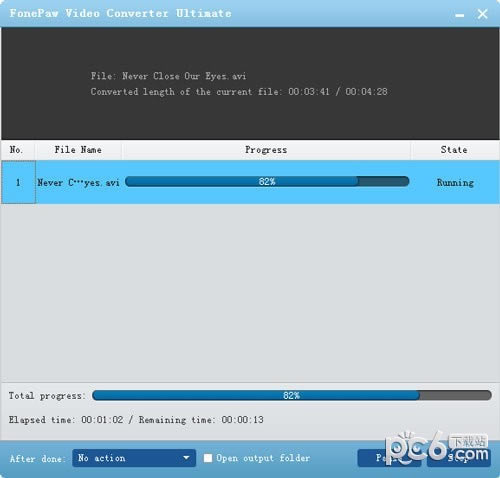The height and width of the screenshot is (478, 500).
Task: Minimize the FonePaw converter window
Action: click(x=460, y=15)
